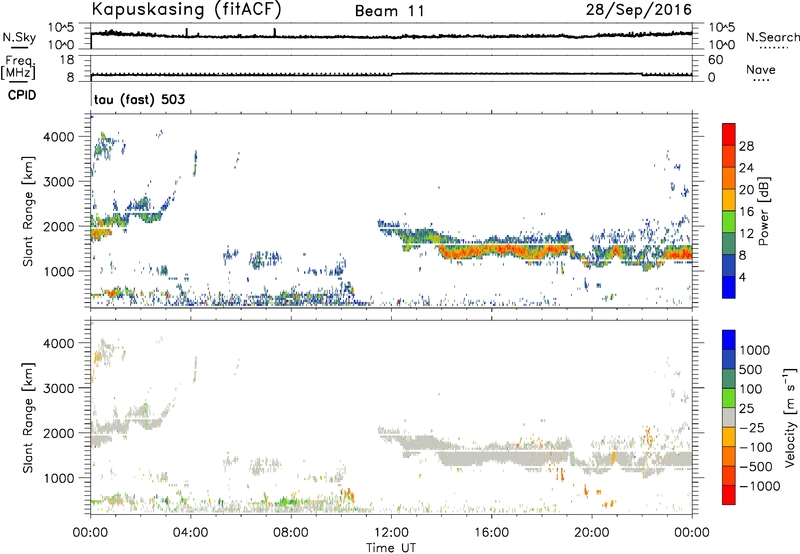Click the noise spike near 07:20 in N.Sky trace
Screen dimensions: 800x554
pos(274,32)
